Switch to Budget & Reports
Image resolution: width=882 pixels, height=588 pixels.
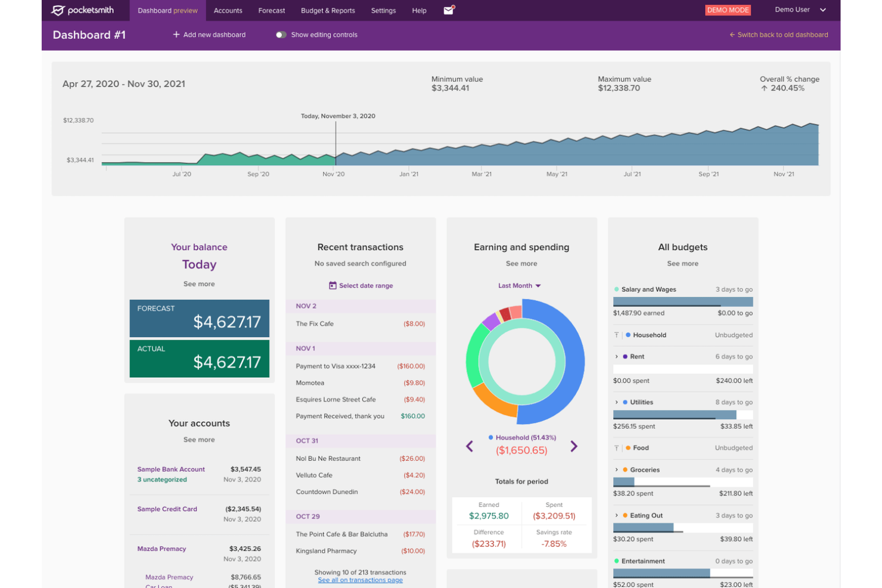[328, 10]
